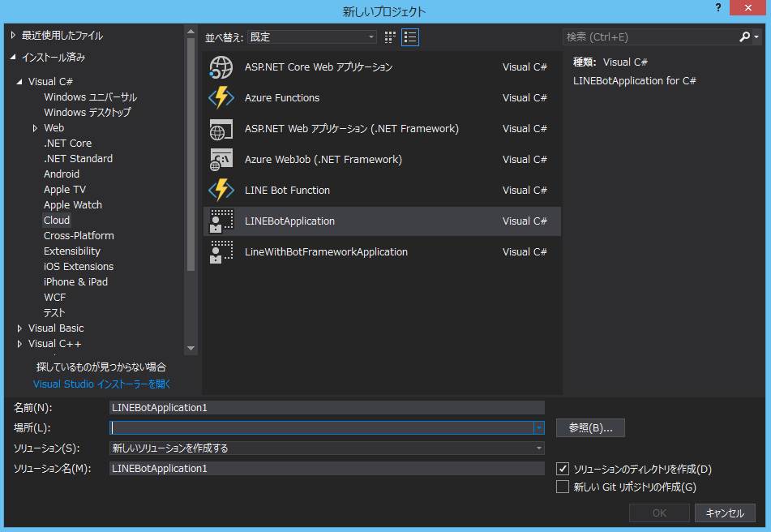Open the search options dropdown arrow
Screen dimensions: 771x532
[x=756, y=37]
